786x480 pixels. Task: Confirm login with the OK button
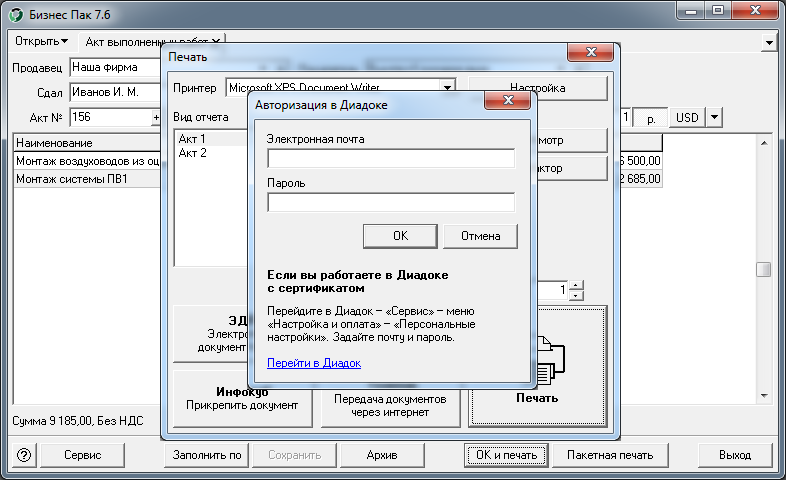click(x=400, y=236)
